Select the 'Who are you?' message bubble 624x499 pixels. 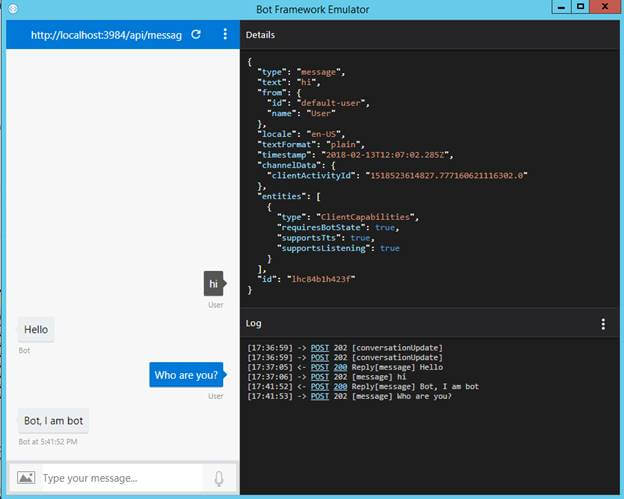click(x=186, y=375)
